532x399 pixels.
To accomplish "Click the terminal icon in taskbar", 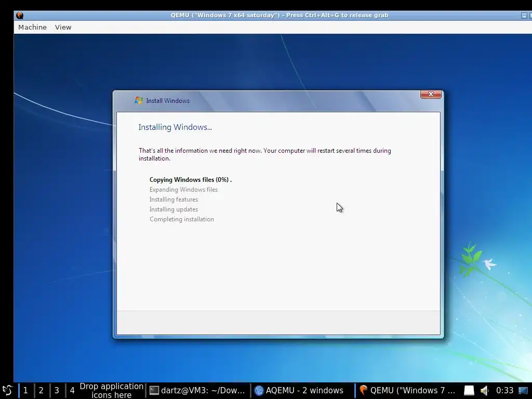I will 154,391.
